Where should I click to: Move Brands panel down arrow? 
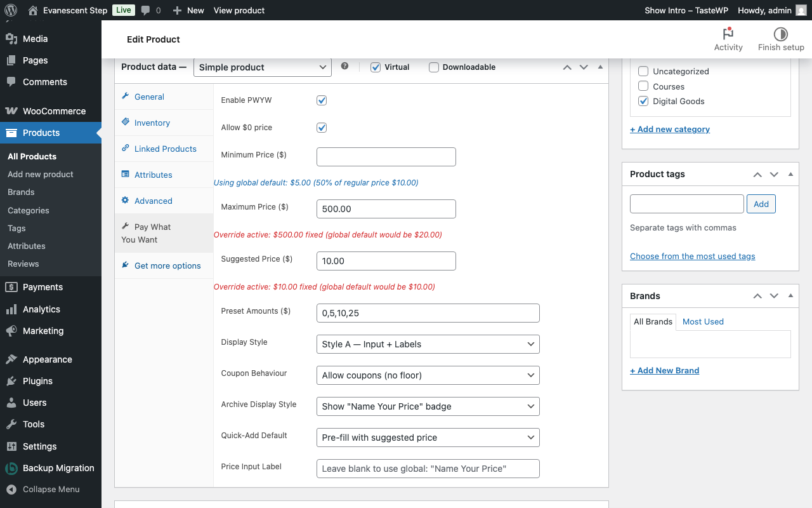point(774,296)
